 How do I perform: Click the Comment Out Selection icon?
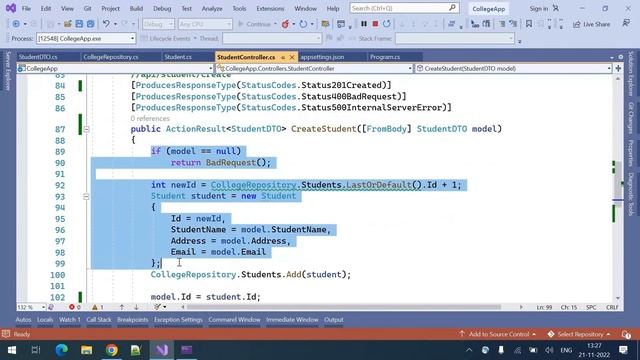(x=502, y=24)
